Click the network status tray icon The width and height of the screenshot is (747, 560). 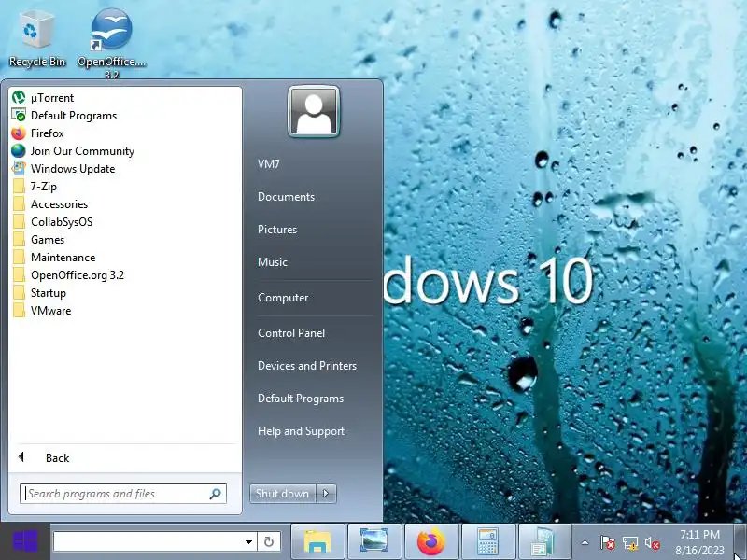[x=629, y=543]
